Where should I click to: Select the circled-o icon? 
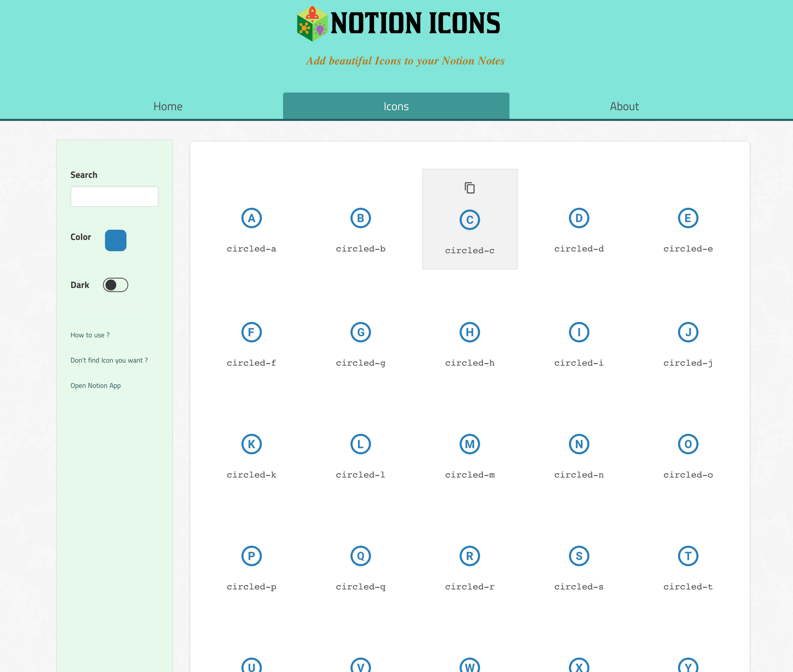(688, 444)
